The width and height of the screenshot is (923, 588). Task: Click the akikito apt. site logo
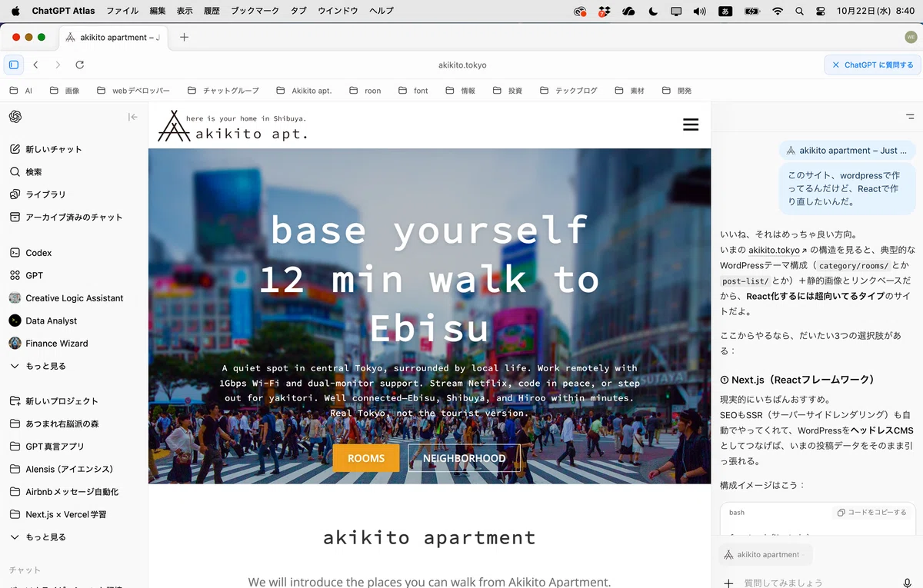click(232, 126)
